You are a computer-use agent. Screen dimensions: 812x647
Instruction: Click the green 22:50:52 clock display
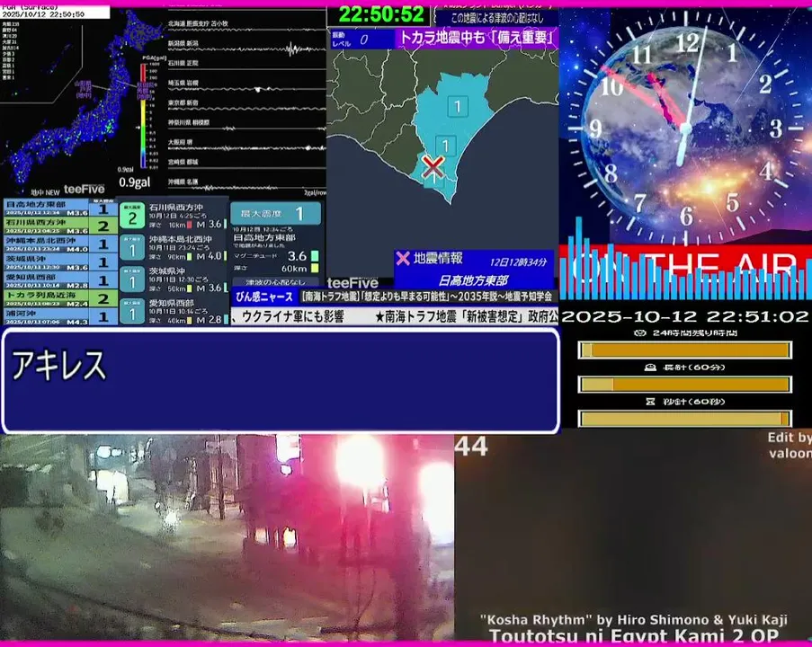[x=381, y=14]
